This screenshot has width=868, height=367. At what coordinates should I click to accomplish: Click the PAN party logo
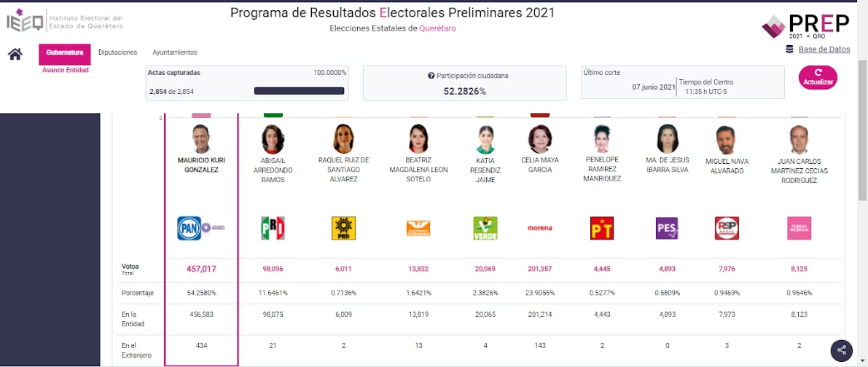tap(189, 228)
